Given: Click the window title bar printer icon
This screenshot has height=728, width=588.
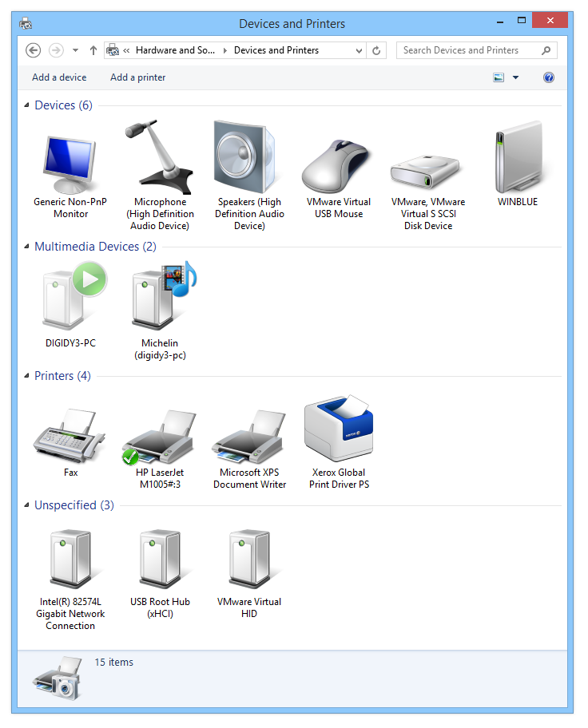Looking at the screenshot, I should (x=26, y=23).
